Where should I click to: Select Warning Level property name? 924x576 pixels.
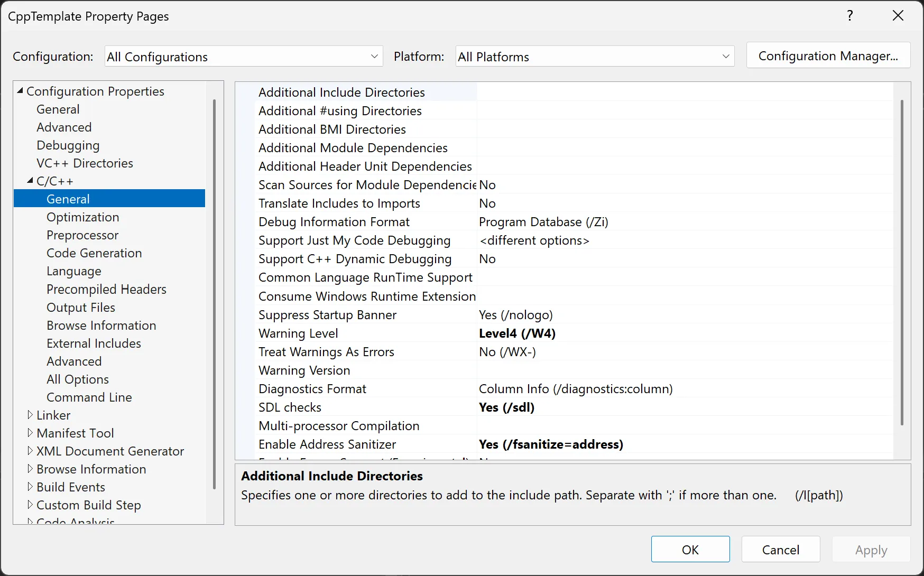tap(298, 333)
